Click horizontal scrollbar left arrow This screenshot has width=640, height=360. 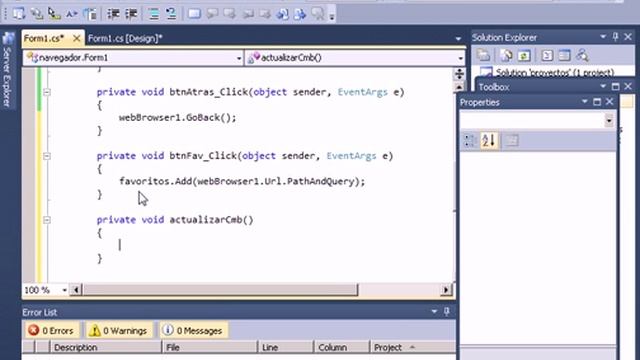(x=76, y=290)
